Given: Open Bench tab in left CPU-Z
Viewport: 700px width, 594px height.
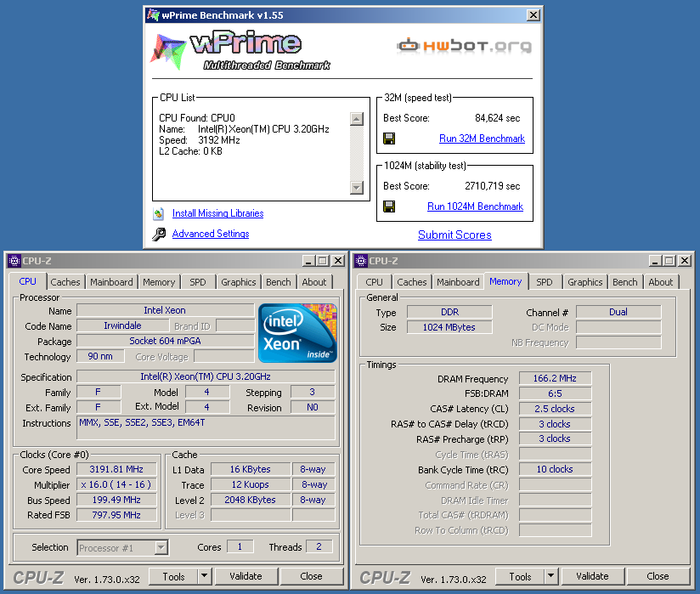Looking at the screenshot, I should 278,282.
